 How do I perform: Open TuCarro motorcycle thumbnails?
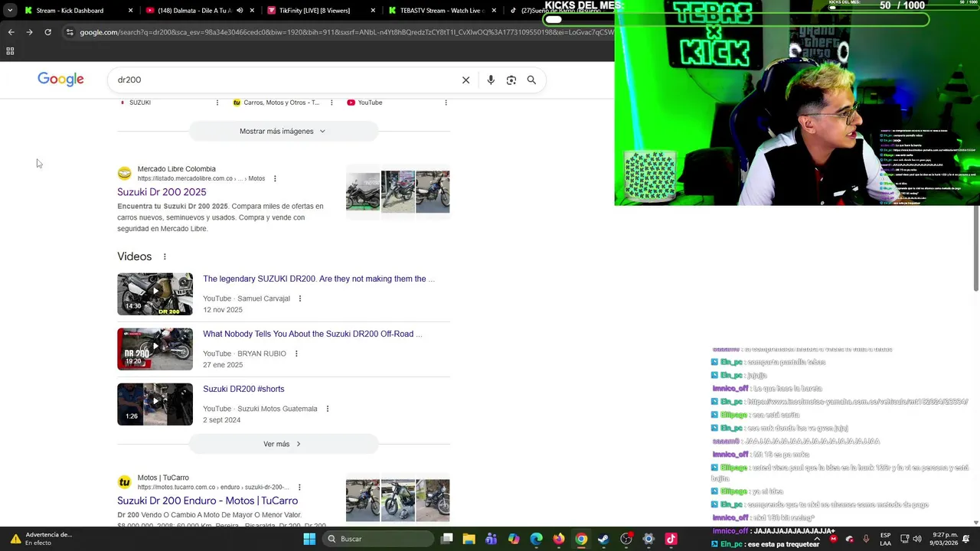[397, 500]
